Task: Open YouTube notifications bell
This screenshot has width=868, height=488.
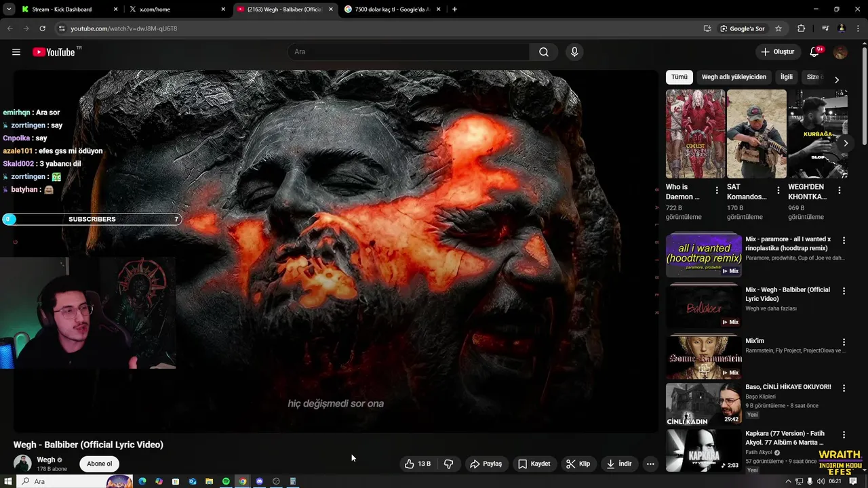Action: 815,52
